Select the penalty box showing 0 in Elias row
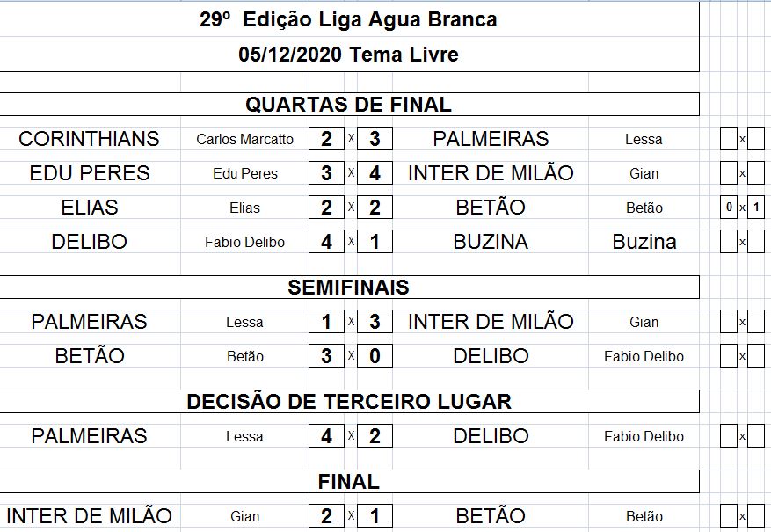The width and height of the screenshot is (771, 532). 729,208
